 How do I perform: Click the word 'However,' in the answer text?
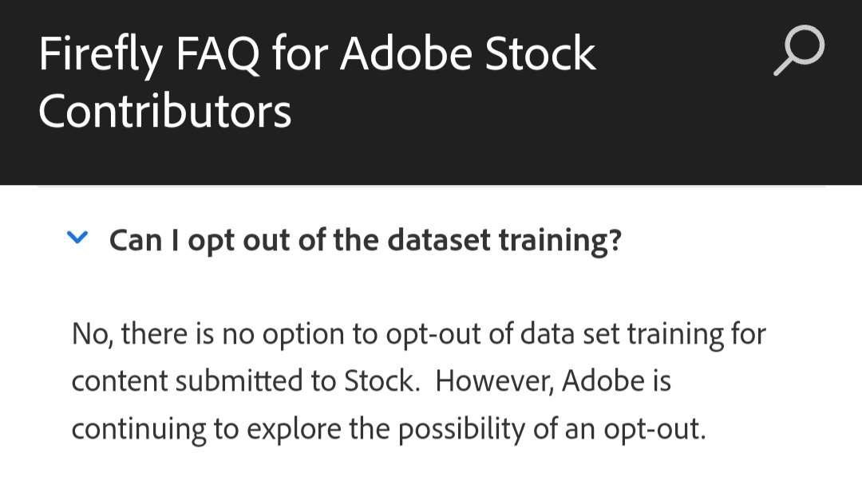tap(494, 381)
